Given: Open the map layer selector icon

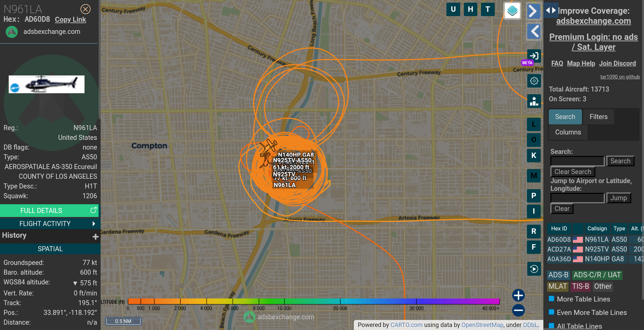Looking at the screenshot, I should click(512, 11).
